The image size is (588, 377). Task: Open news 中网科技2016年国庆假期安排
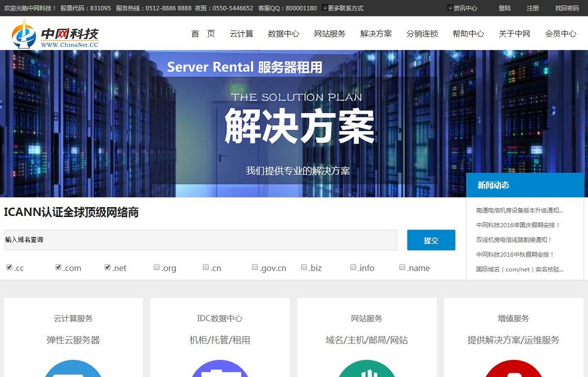[518, 225]
